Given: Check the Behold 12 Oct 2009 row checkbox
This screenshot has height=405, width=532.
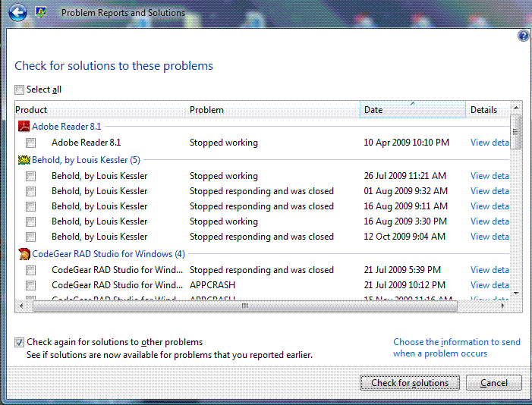Looking at the screenshot, I should pyautogui.click(x=31, y=237).
